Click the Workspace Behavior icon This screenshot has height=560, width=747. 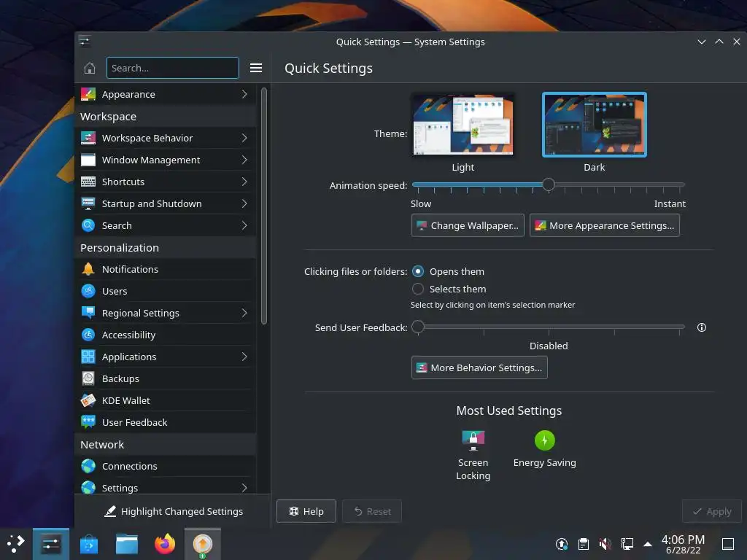click(88, 138)
